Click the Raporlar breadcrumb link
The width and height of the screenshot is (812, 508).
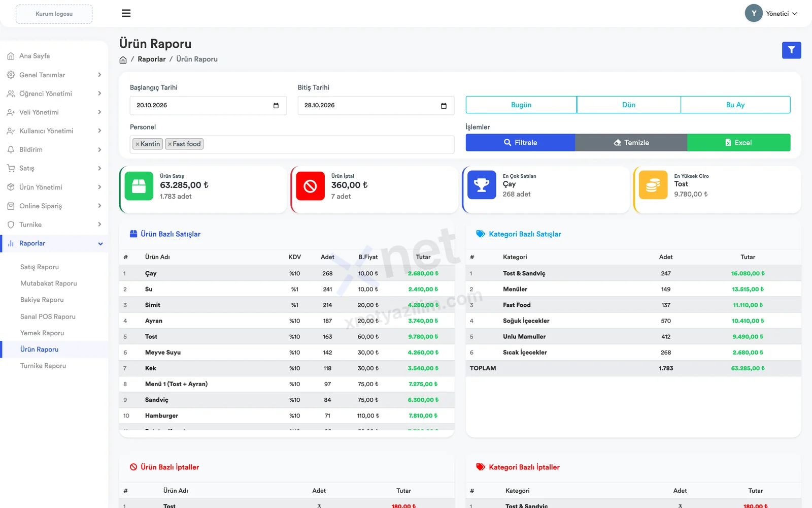(152, 59)
